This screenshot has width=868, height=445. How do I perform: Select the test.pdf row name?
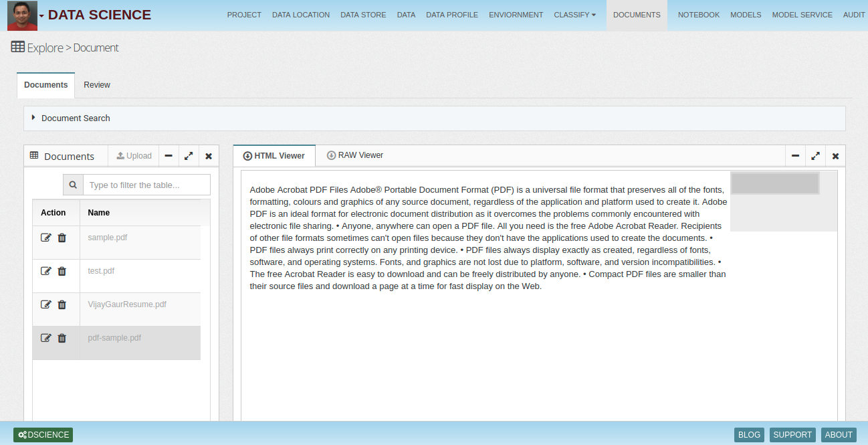point(101,271)
